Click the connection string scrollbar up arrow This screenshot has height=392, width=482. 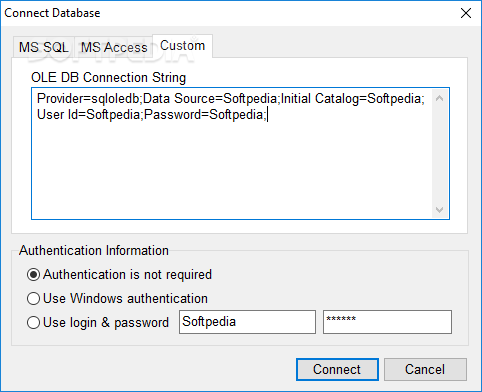[x=439, y=98]
